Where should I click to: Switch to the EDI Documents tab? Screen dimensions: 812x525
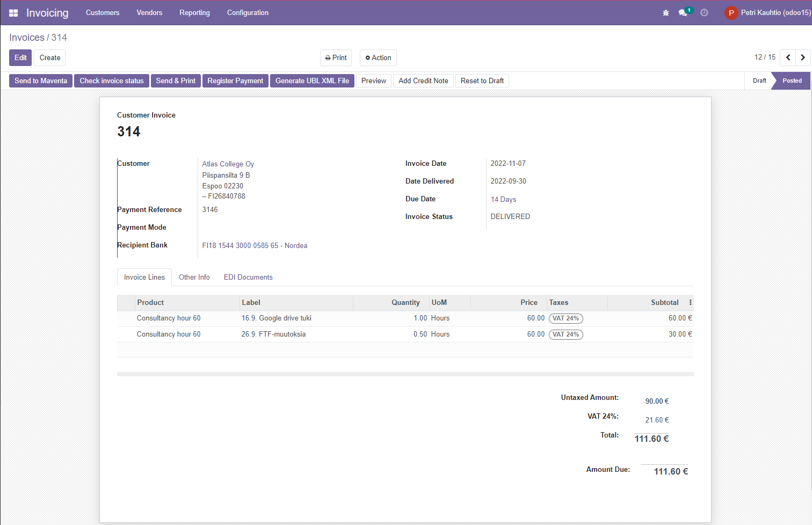[248, 278]
